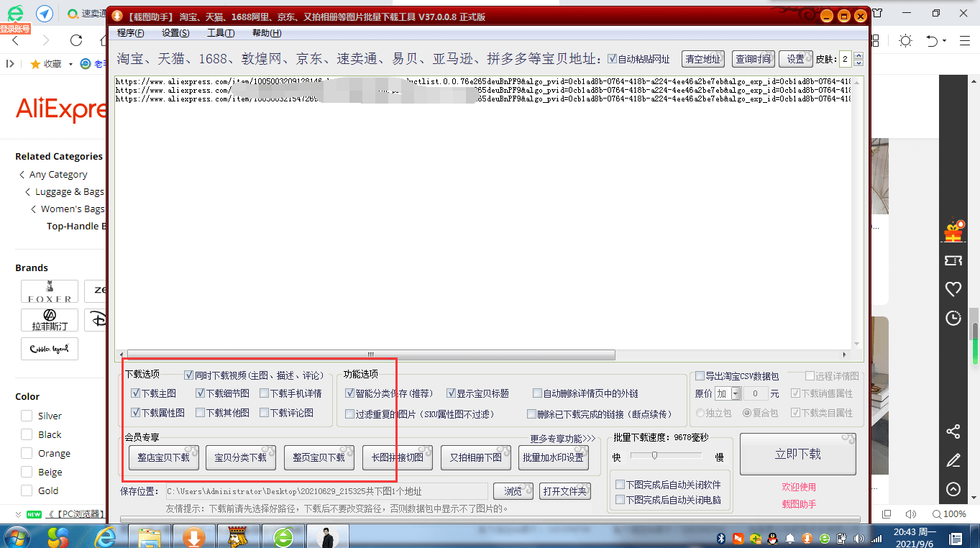Open File Explorer folder in taskbar
The height and width of the screenshot is (548, 980).
tap(150, 537)
